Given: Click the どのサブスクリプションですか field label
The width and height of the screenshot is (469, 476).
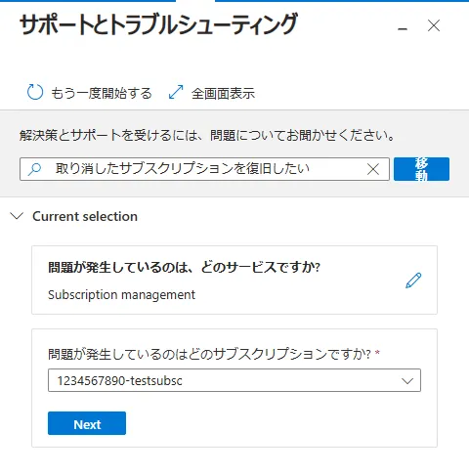Looking at the screenshot, I should [x=210, y=354].
